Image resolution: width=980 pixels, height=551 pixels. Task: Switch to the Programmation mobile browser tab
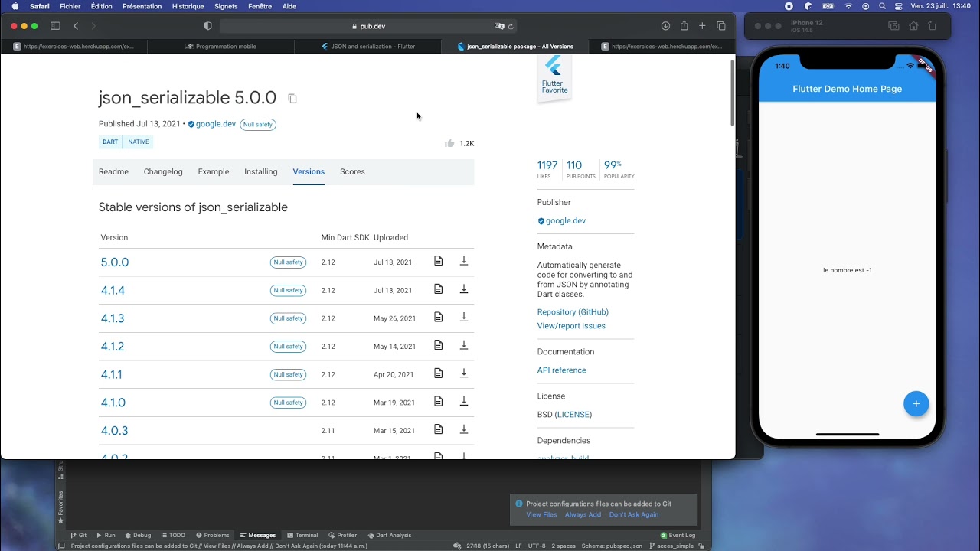pos(220,47)
